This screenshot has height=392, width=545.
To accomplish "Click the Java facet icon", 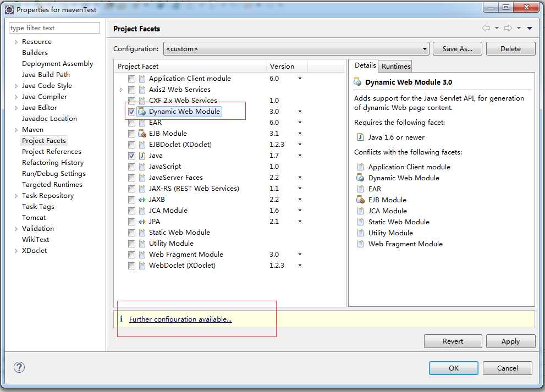I will coord(142,156).
